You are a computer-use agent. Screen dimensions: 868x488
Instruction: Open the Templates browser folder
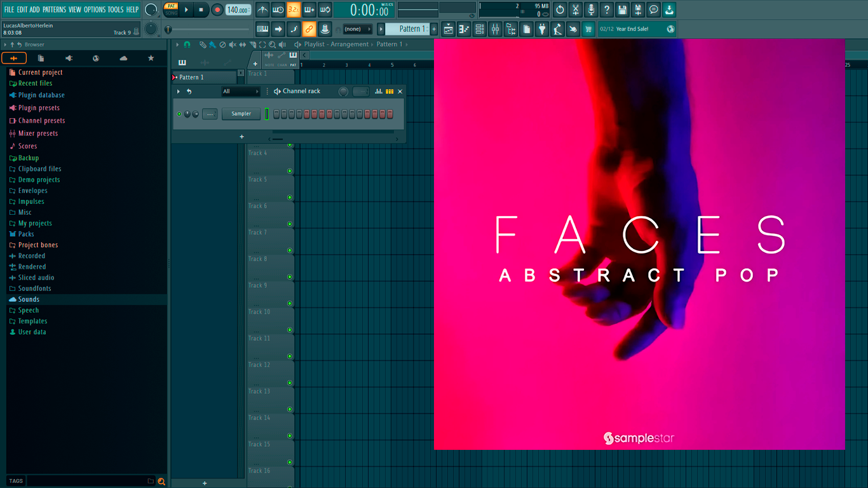point(28,322)
